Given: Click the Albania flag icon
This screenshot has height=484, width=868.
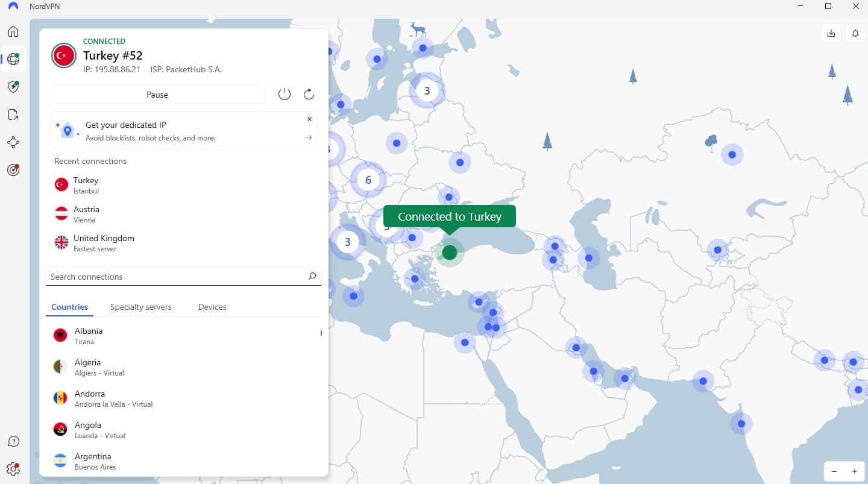Looking at the screenshot, I should click(x=60, y=336).
